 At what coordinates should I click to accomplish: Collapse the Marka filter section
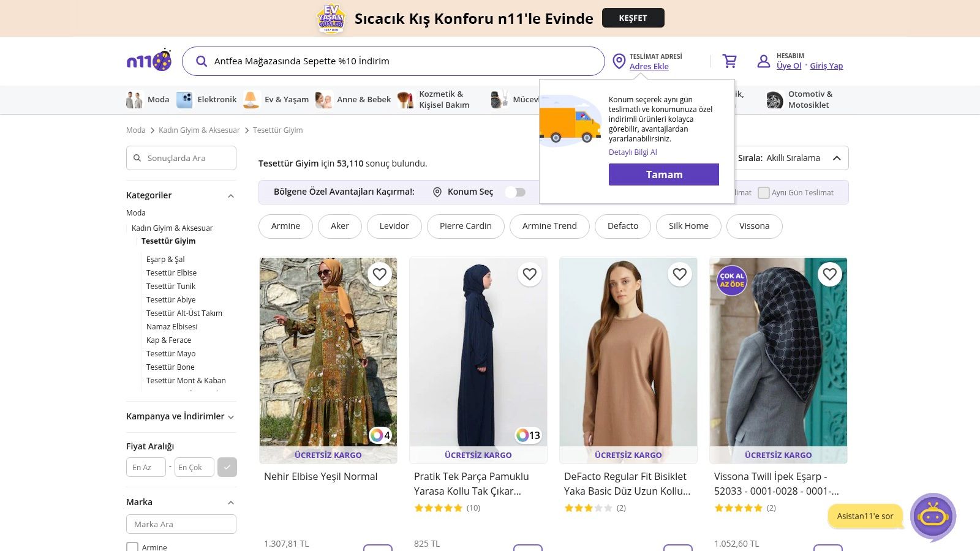point(231,503)
